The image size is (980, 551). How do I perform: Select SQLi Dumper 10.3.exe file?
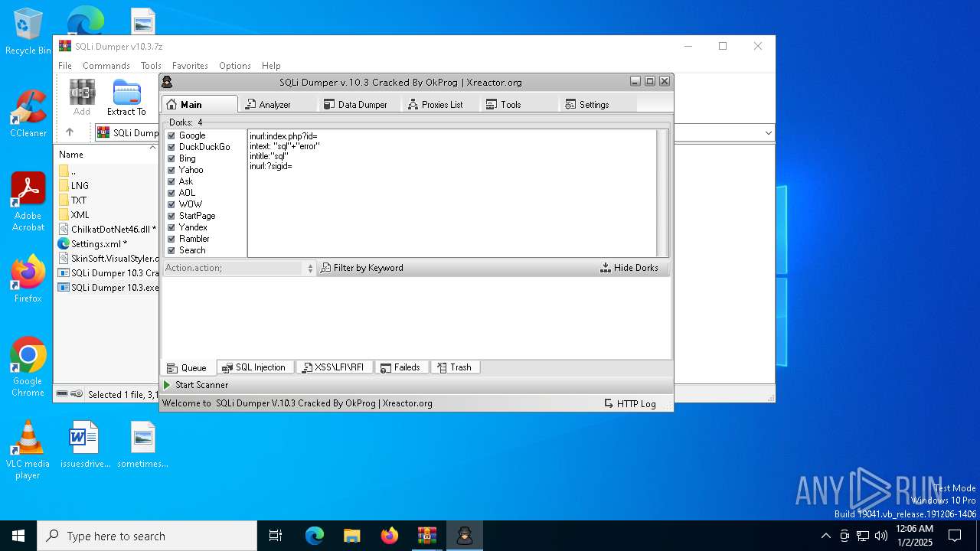click(x=108, y=288)
